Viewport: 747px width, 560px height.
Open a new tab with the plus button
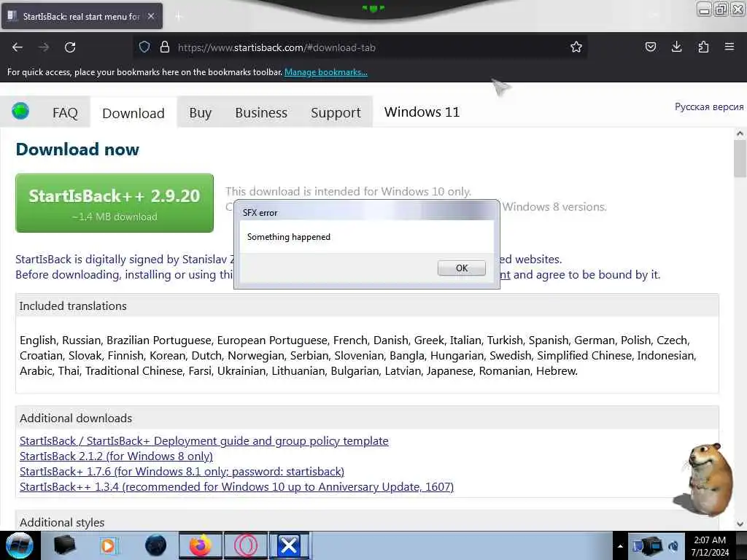179,17
